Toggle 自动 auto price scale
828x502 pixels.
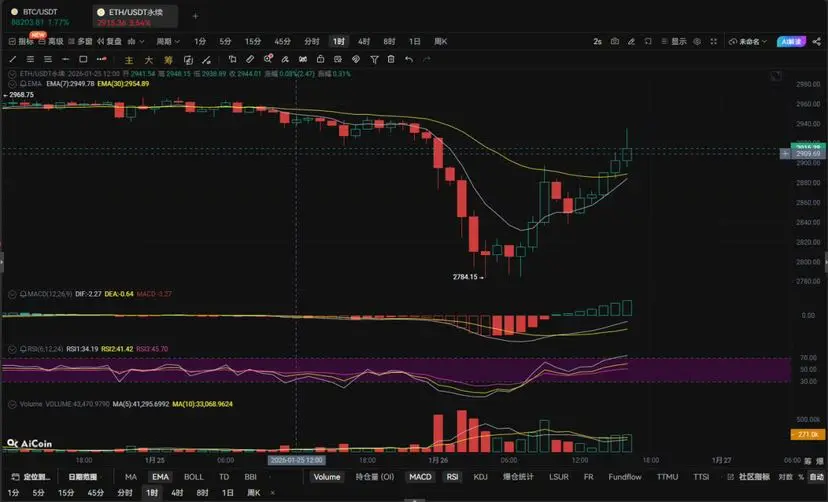tap(817, 477)
